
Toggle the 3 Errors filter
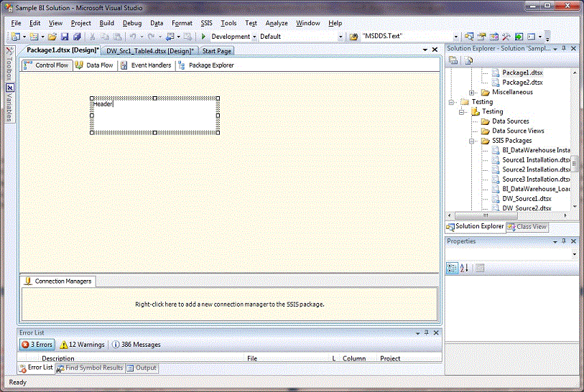pos(37,345)
